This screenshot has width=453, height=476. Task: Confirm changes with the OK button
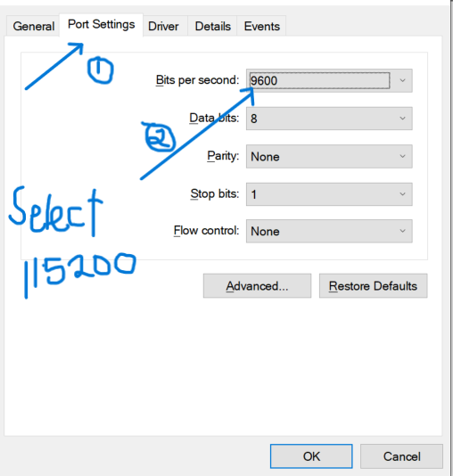click(x=311, y=456)
